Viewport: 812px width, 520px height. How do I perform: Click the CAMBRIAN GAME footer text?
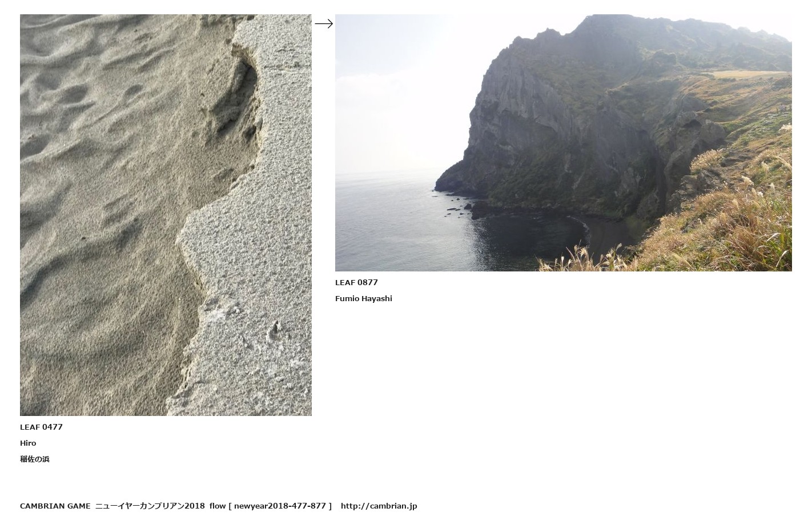[55, 506]
